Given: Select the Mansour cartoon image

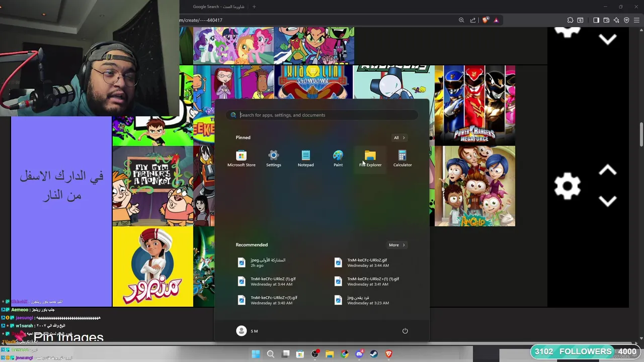Looking at the screenshot, I should 153,266.
